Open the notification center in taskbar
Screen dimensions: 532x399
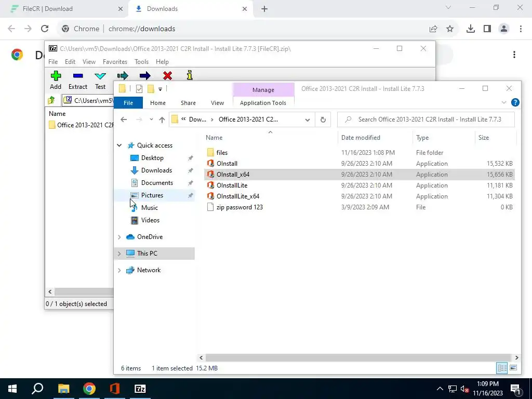click(x=515, y=389)
